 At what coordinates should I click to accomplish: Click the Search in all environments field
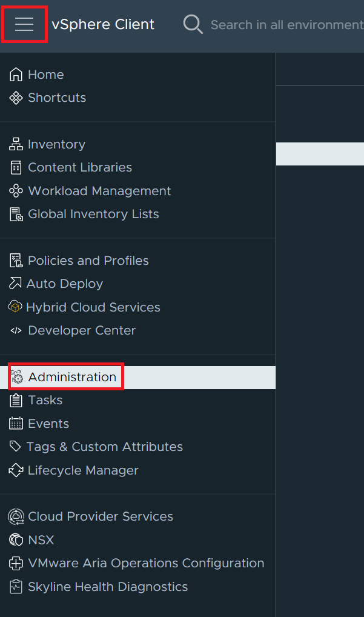pyautogui.click(x=285, y=24)
